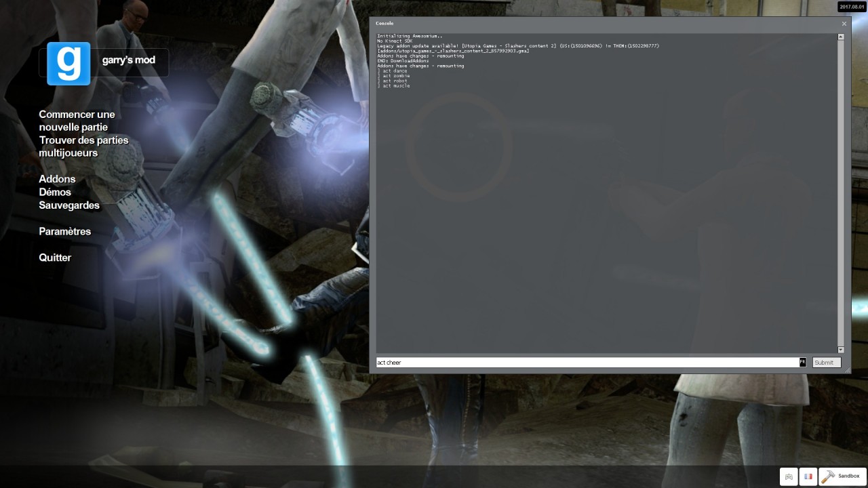This screenshot has height=488, width=868.
Task: Click the 2017.08.01 version label
Action: (852, 7)
